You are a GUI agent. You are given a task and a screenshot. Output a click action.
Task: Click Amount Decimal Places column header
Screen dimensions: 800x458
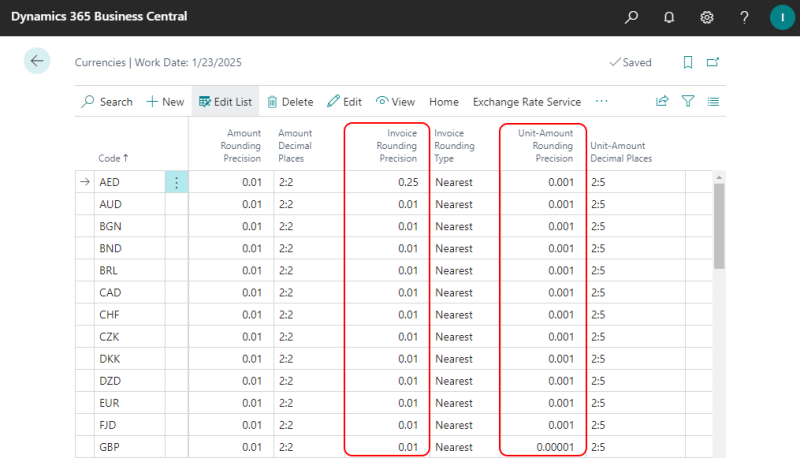pos(295,145)
